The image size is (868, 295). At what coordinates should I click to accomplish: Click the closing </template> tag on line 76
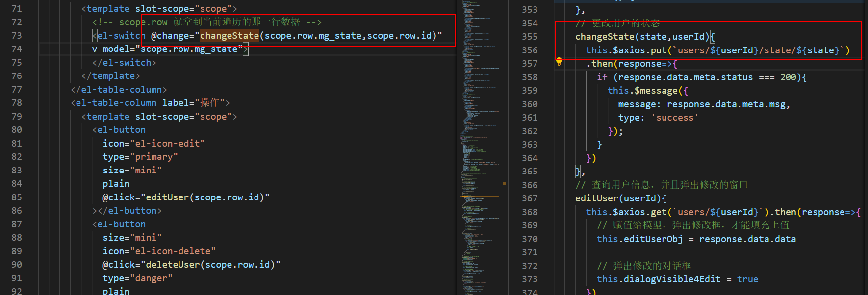111,76
